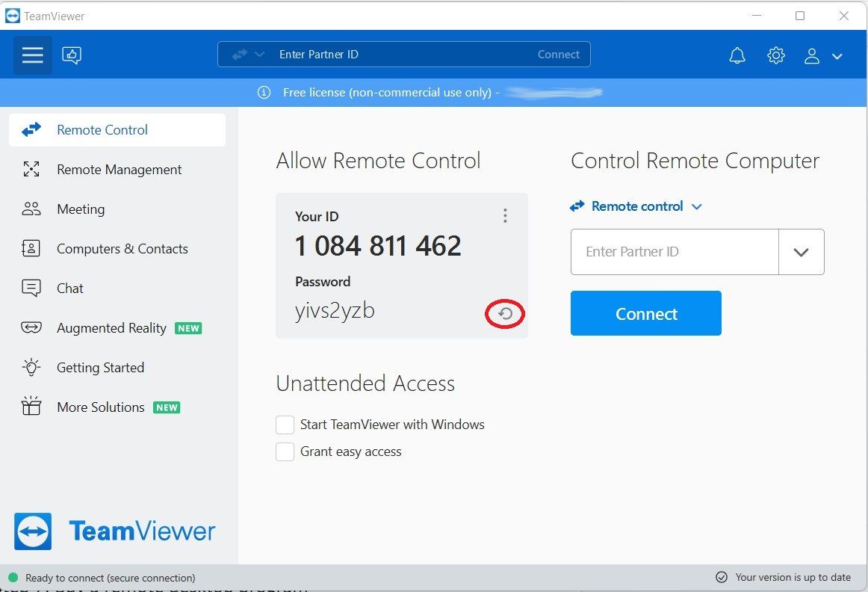Click the connection arrows icon in the top bar

pyautogui.click(x=241, y=54)
